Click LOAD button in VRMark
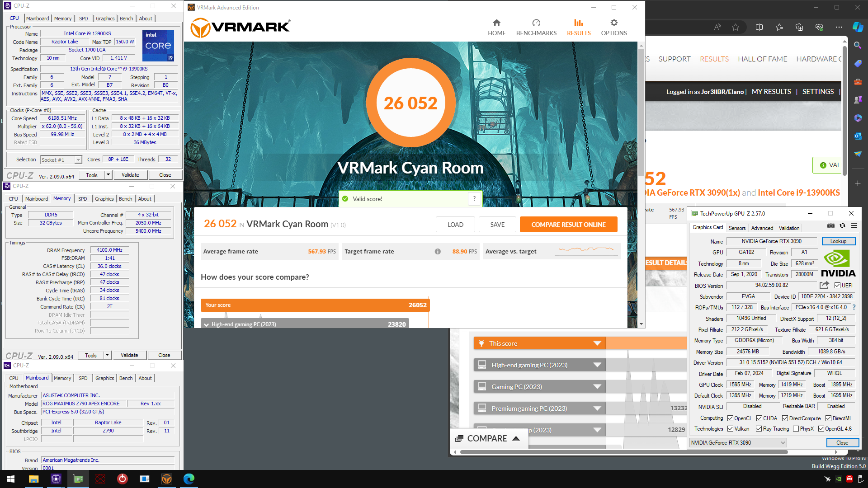Viewport: 868px width, 488px height. (x=455, y=225)
